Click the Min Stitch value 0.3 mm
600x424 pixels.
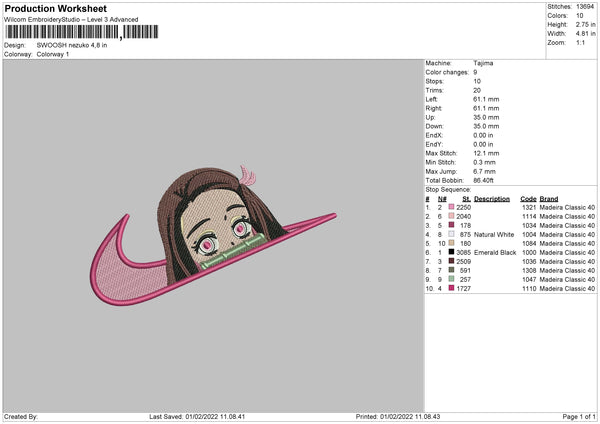(484, 162)
